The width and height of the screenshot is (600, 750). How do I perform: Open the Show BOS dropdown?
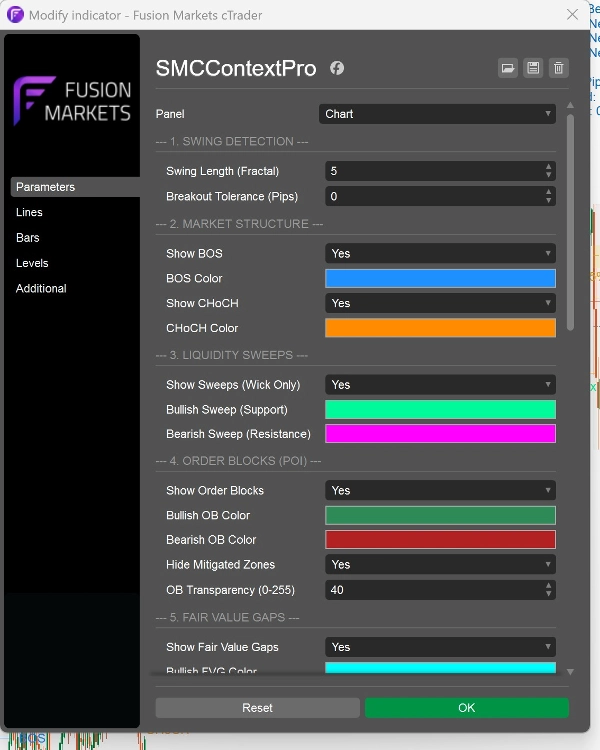(440, 254)
